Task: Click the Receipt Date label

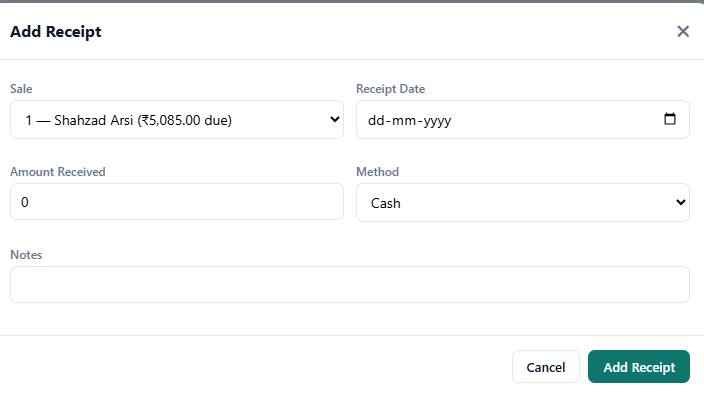Action: pos(390,89)
